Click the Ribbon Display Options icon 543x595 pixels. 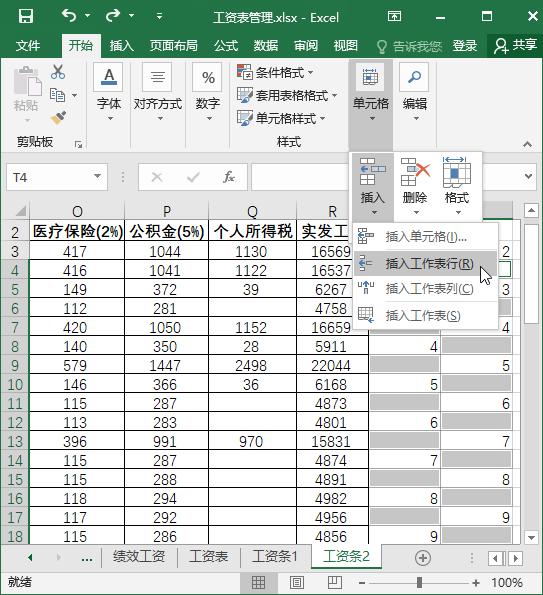(394, 16)
